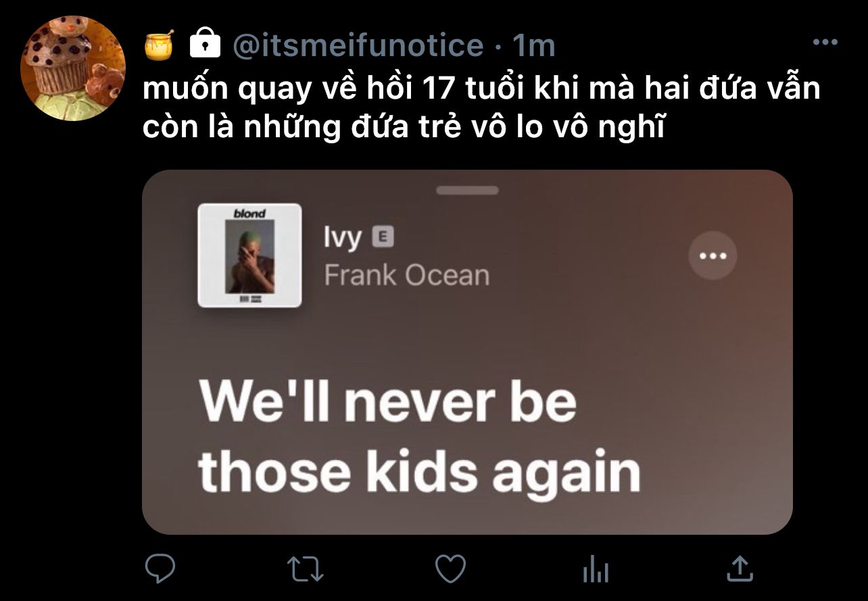The image size is (868, 601).
Task: Click the Ivy song title
Action: pyautogui.click(x=343, y=238)
